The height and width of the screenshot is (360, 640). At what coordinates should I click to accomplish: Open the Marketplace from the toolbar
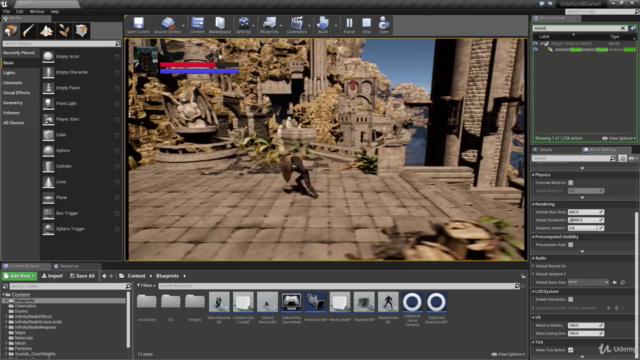pyautogui.click(x=220, y=25)
